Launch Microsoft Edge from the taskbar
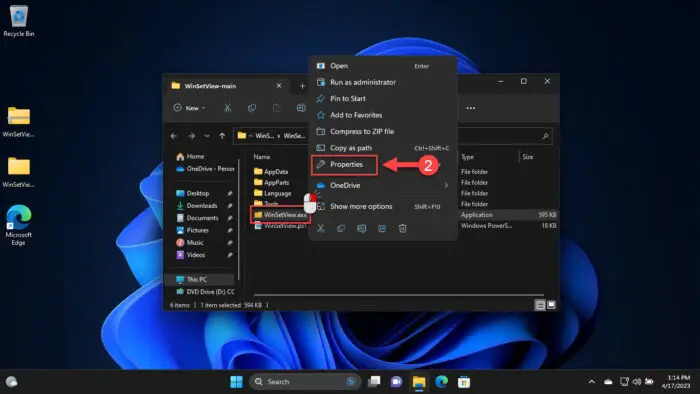This screenshot has height=394, width=700. (442, 382)
